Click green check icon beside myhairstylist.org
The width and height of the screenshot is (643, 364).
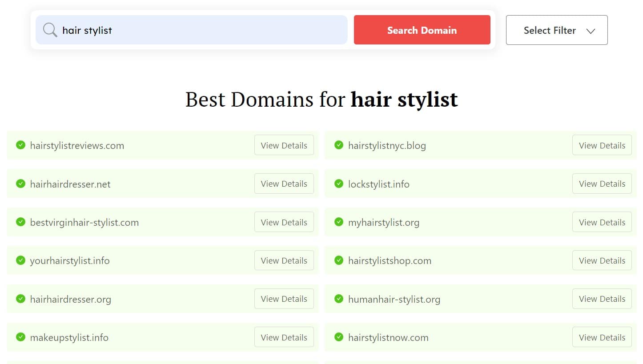pos(339,222)
